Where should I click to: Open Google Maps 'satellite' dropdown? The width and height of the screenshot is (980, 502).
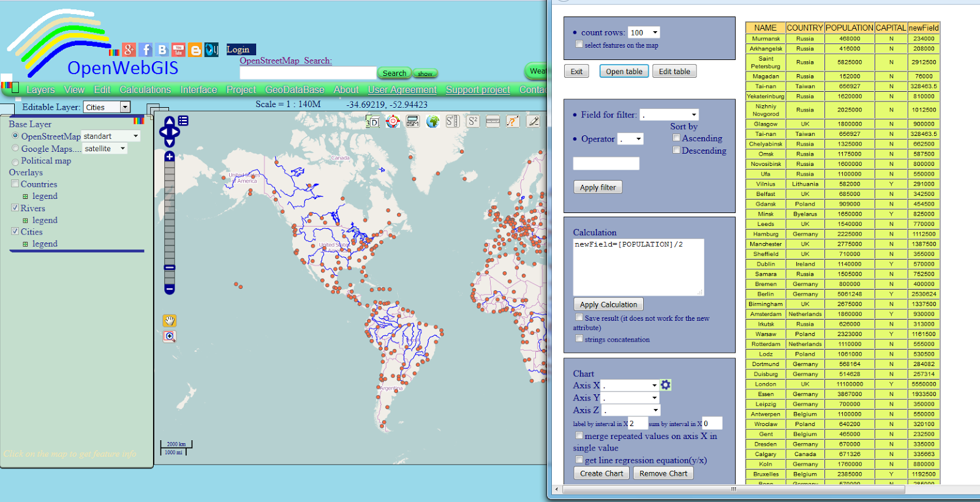point(105,148)
